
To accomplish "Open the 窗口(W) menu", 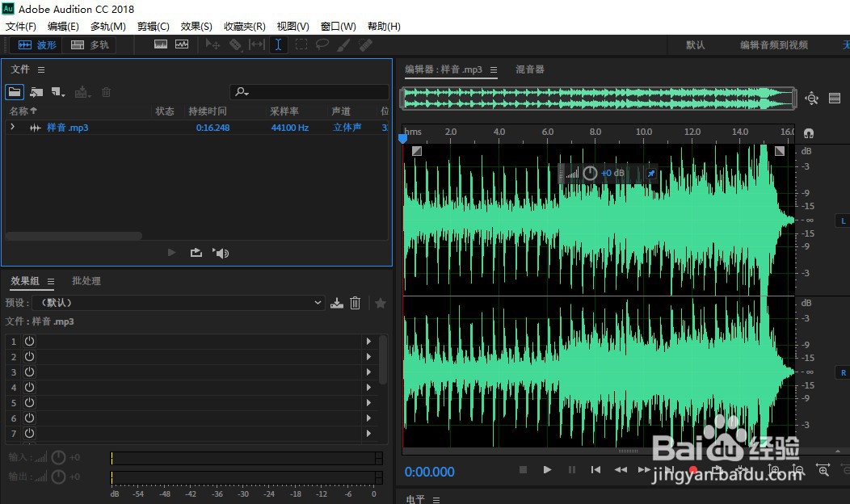I will pyautogui.click(x=339, y=26).
